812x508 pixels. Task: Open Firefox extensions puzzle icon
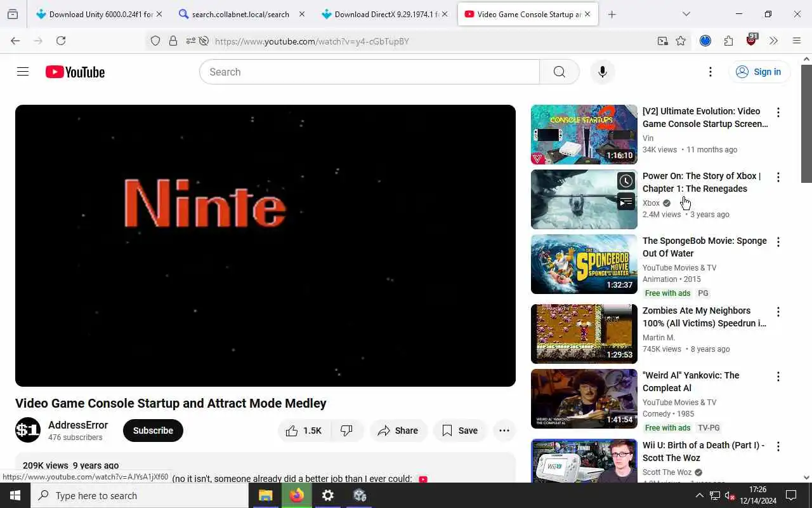728,41
